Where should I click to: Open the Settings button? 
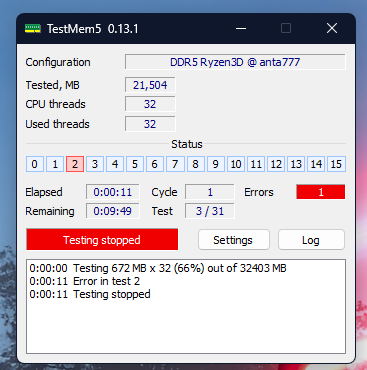[233, 240]
